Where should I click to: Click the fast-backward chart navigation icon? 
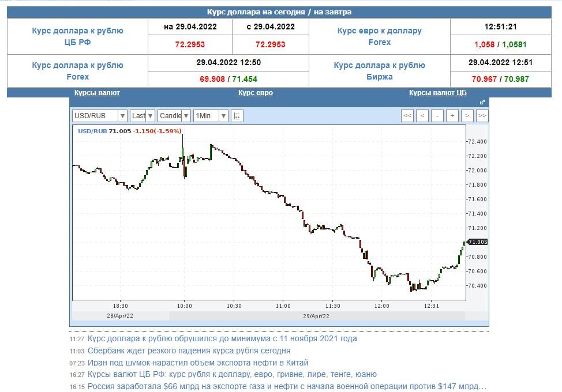[408, 116]
